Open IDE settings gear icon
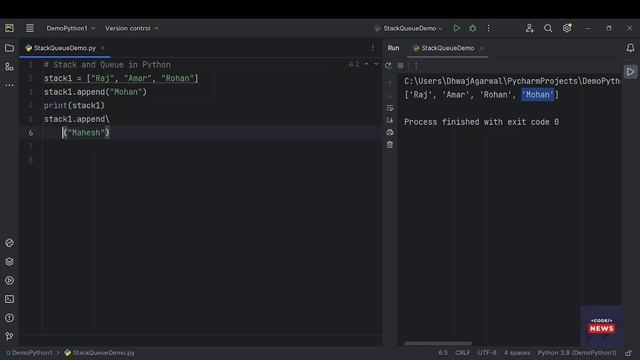The width and height of the screenshot is (640, 360). 567,28
